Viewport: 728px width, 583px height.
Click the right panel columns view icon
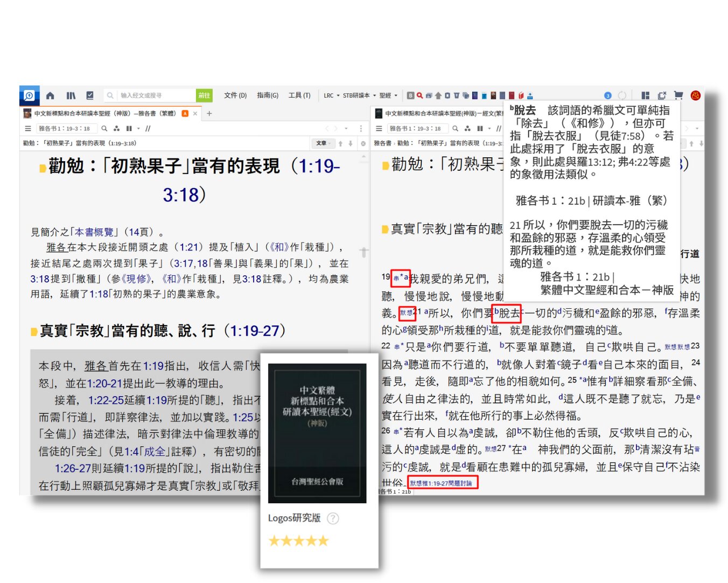(x=480, y=129)
